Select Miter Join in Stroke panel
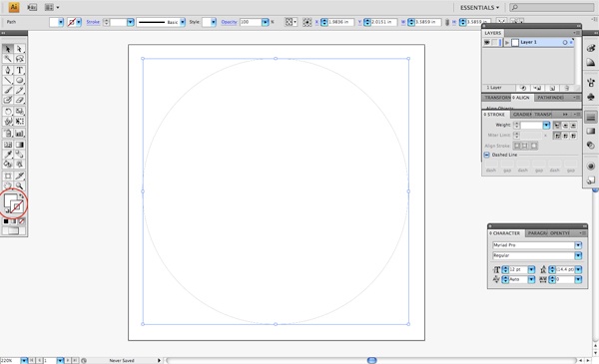The height and width of the screenshot is (364, 599). [557, 136]
